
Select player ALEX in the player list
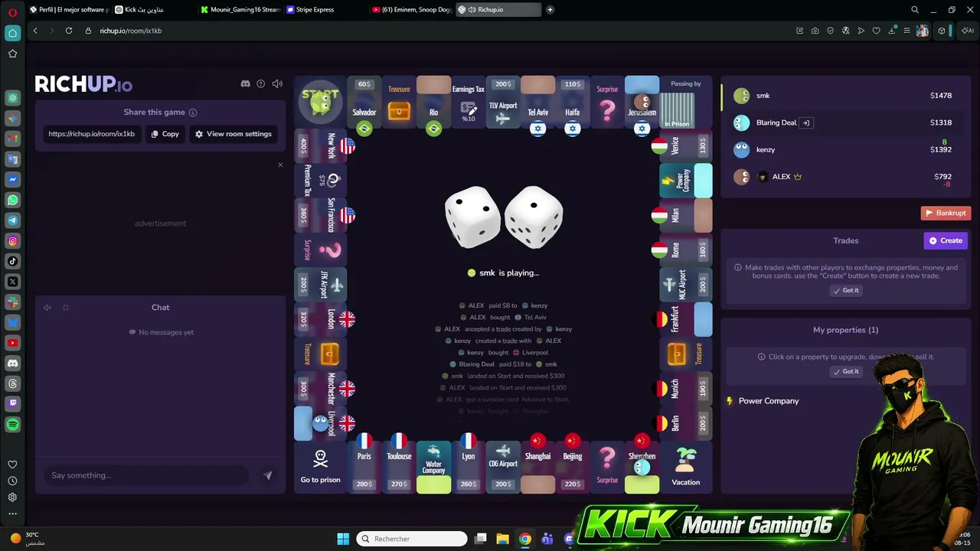point(845,177)
